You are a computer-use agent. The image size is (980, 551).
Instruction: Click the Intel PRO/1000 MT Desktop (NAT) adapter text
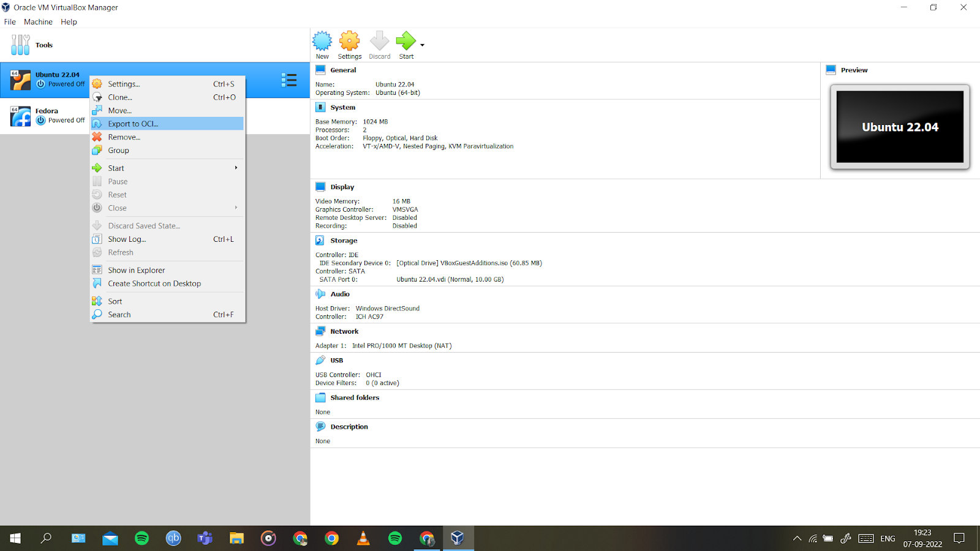[x=402, y=346]
